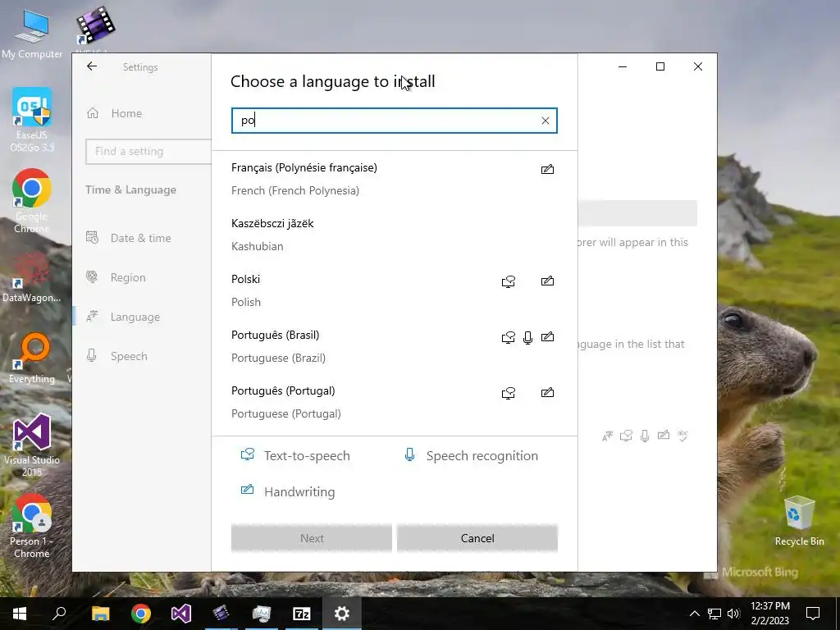Click the Language sidebar icon

92,317
